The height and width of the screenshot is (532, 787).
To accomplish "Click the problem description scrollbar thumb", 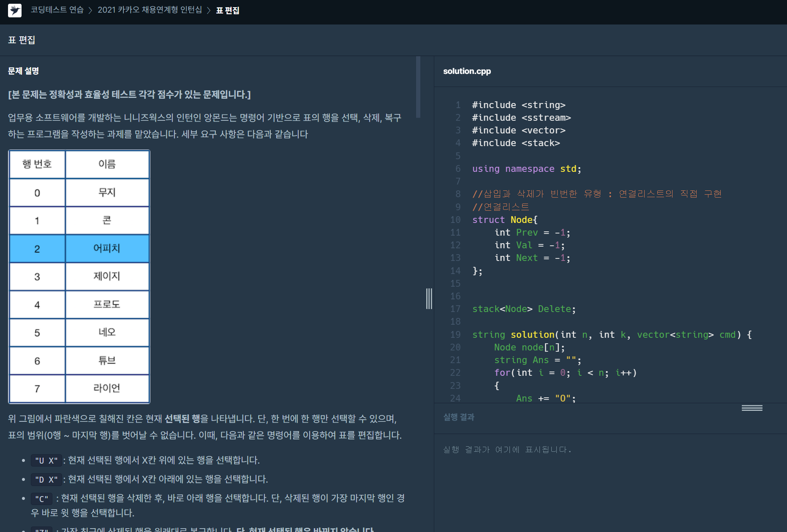I will click(418, 87).
